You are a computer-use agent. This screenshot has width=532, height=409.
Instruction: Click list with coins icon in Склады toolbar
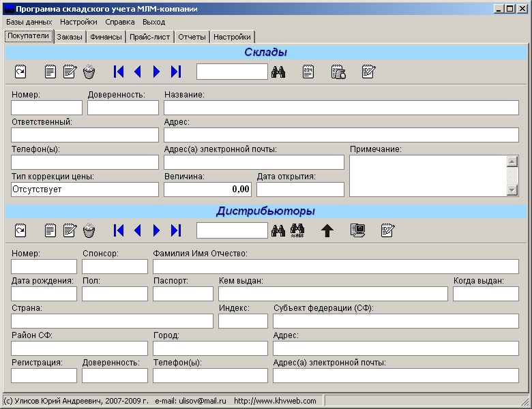pos(338,72)
